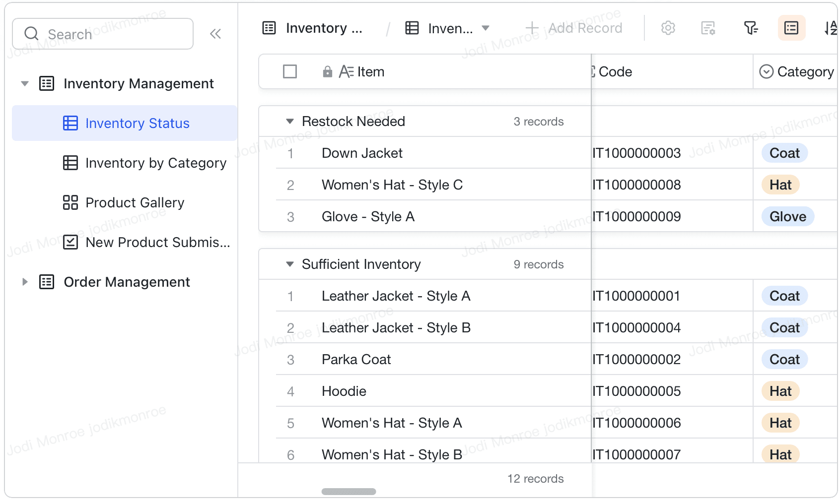Open the Inventory by Category view
Screen dimensions: 839x504
(125, 163)
